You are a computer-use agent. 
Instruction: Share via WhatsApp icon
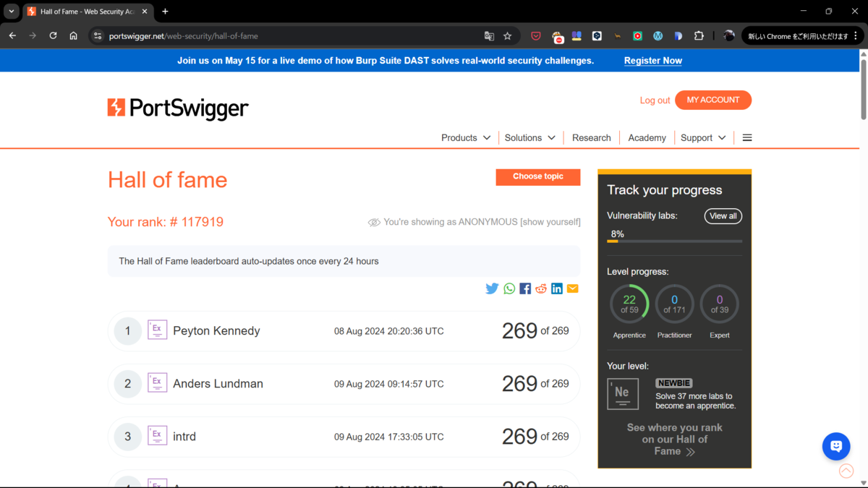point(509,288)
